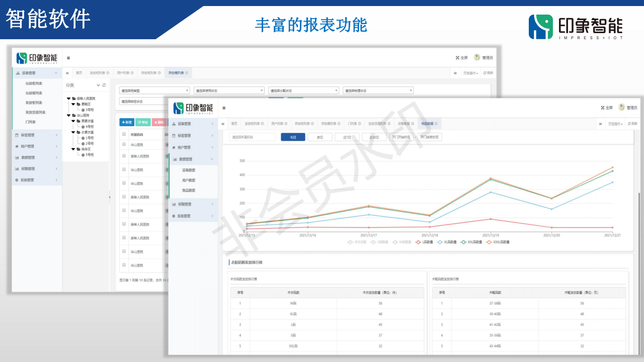Click the 今日 filter button
644x362 pixels.
(x=293, y=137)
